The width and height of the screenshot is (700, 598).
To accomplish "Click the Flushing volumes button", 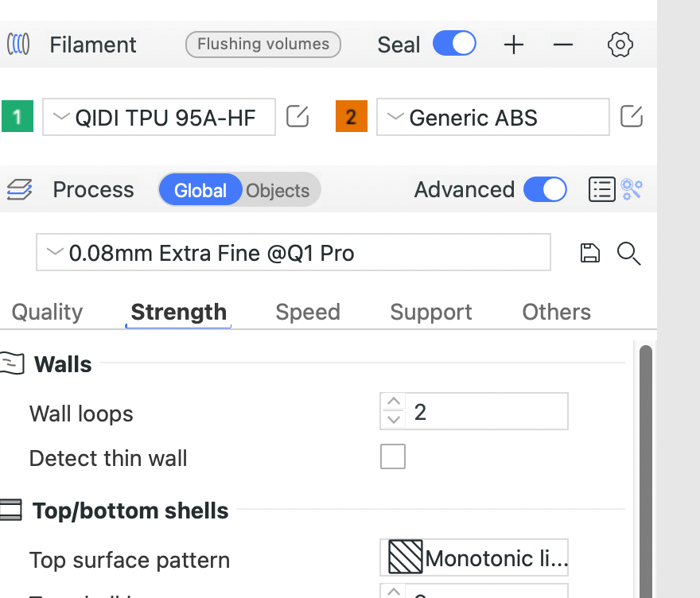I will (263, 45).
